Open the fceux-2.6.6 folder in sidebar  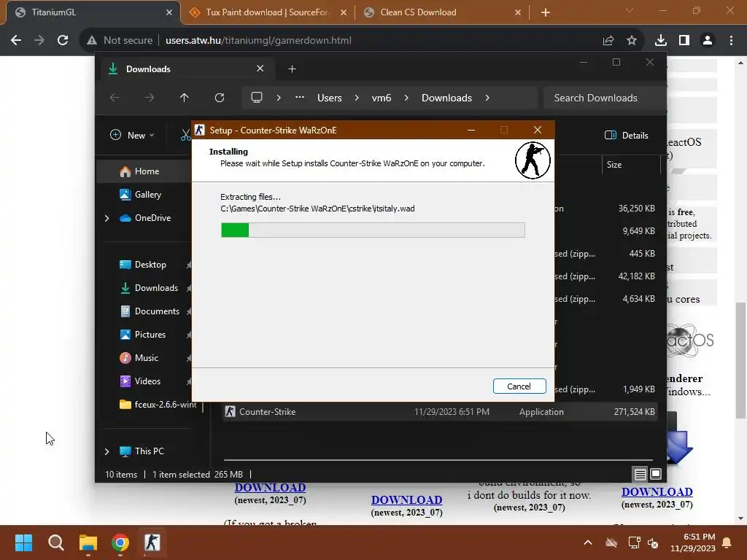[x=158, y=404]
